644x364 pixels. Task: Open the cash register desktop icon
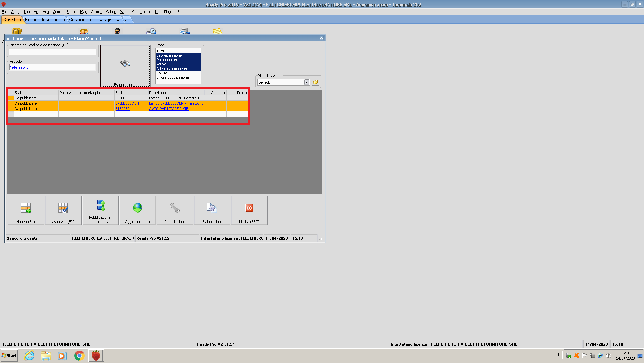point(184,31)
